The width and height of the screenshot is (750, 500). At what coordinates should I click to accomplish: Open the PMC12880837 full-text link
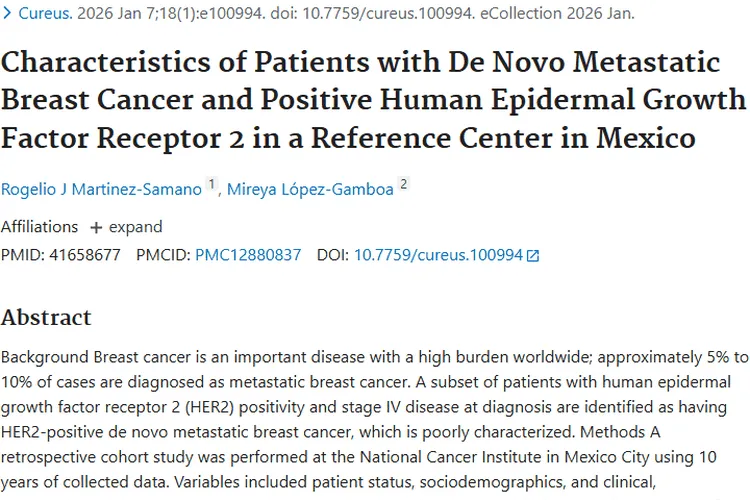pos(248,255)
